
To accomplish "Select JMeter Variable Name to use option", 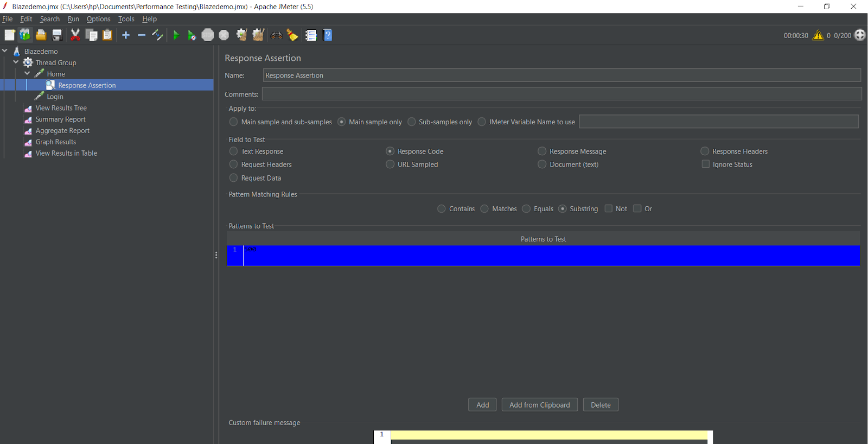I will pos(482,122).
